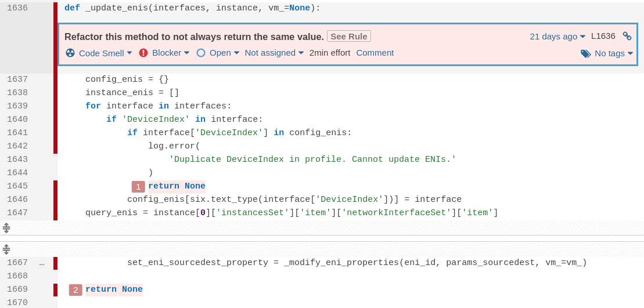Click line number 1636 in gutter
644x308 pixels.
point(17,8)
